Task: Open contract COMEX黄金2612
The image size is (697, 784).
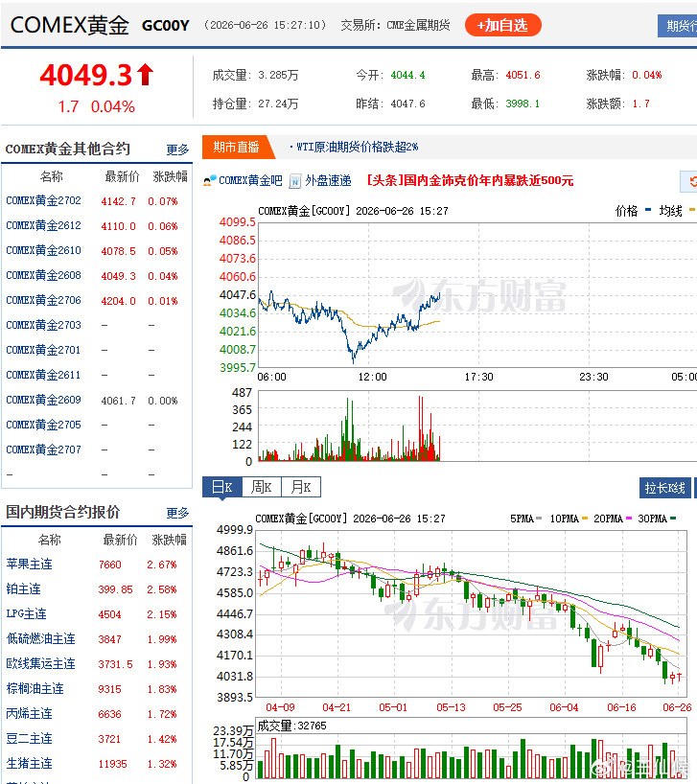Action: pyautogui.click(x=43, y=225)
